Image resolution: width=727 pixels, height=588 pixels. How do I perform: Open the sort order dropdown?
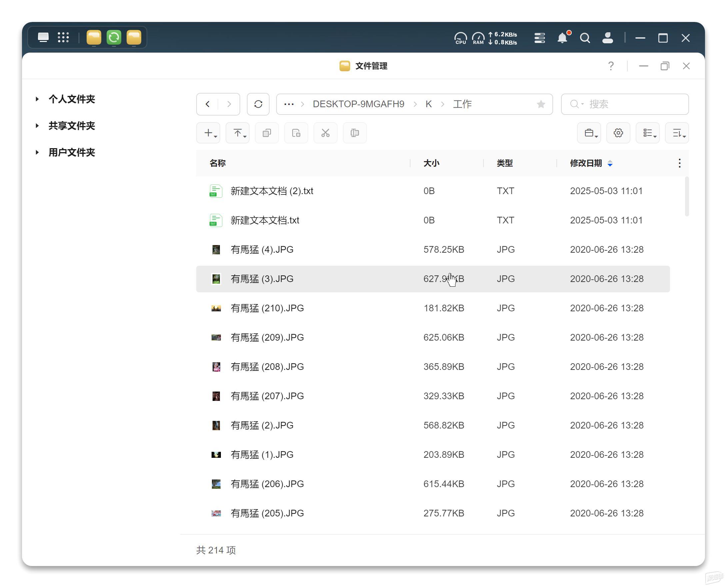(x=677, y=133)
